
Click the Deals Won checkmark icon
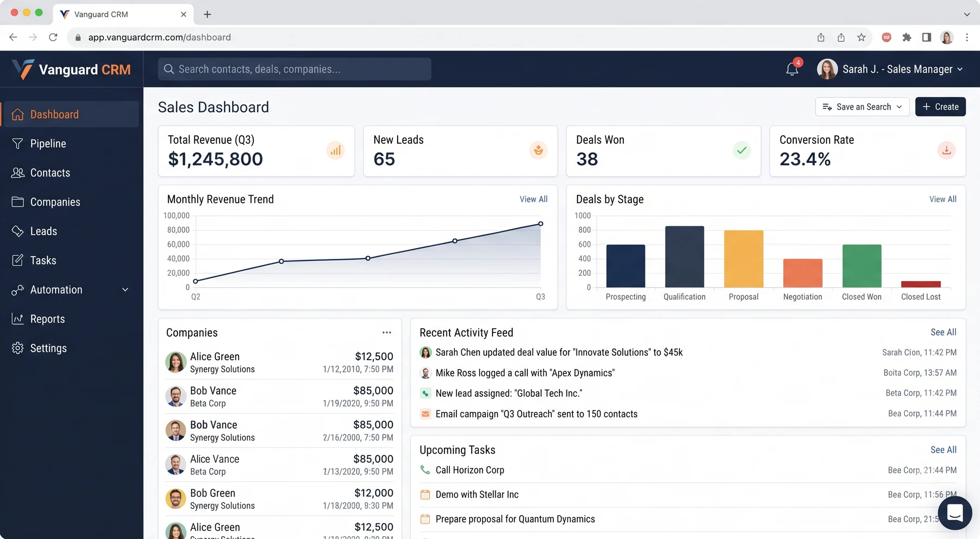(741, 150)
